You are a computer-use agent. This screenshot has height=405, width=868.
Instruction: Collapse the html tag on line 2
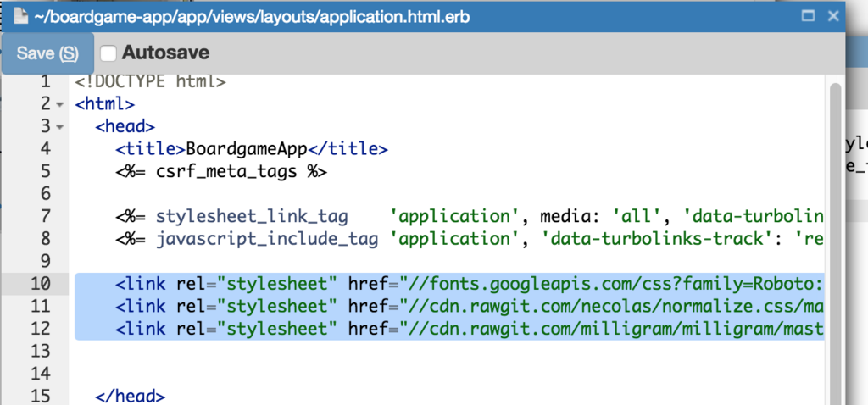click(60, 104)
